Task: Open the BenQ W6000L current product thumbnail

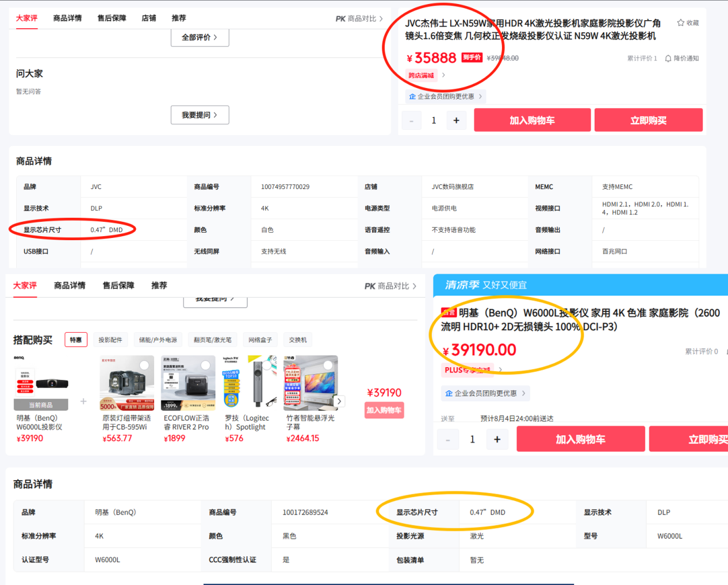Action: 41,383
